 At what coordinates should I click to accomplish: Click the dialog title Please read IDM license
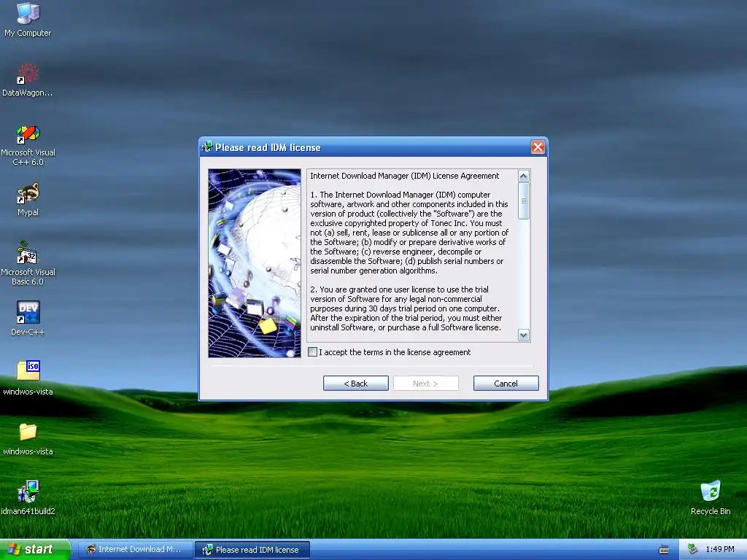point(268,147)
